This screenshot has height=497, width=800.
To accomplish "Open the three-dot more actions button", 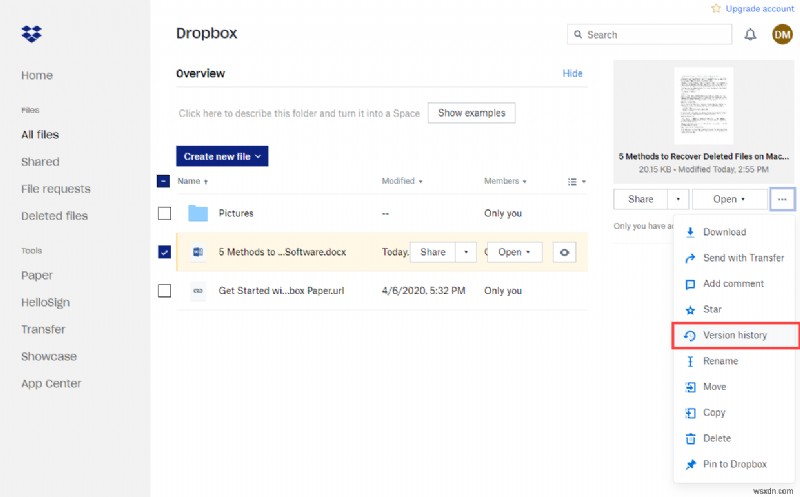I will pyautogui.click(x=782, y=200).
